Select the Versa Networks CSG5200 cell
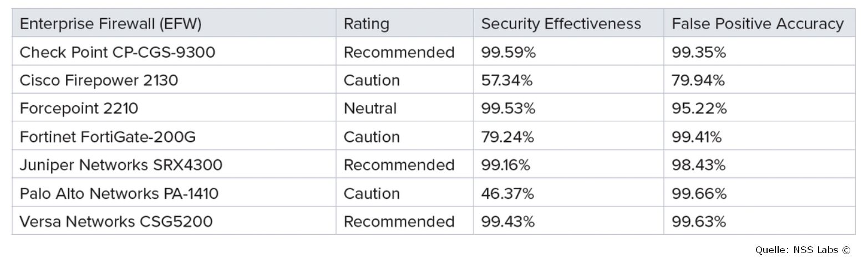 pyautogui.click(x=116, y=221)
